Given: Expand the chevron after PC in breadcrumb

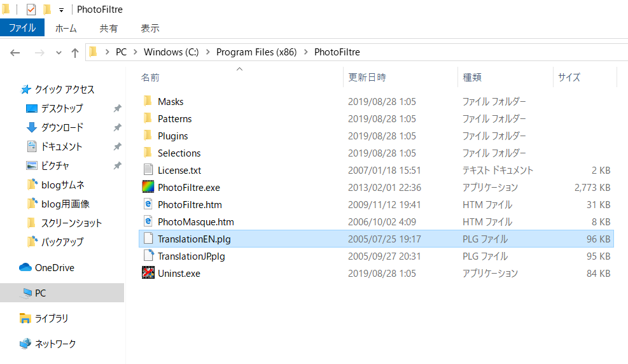Looking at the screenshot, I should click(136, 52).
